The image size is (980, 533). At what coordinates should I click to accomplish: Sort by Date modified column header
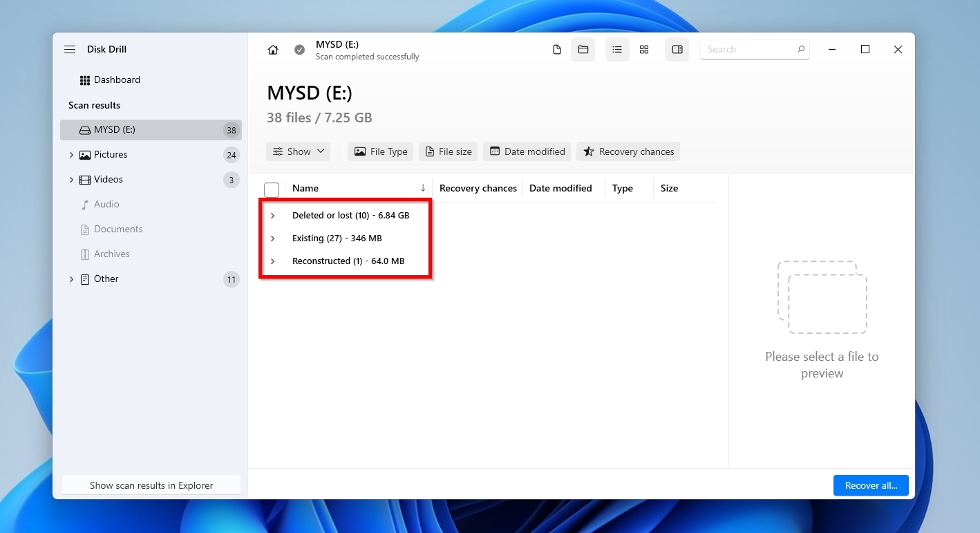[x=560, y=188]
